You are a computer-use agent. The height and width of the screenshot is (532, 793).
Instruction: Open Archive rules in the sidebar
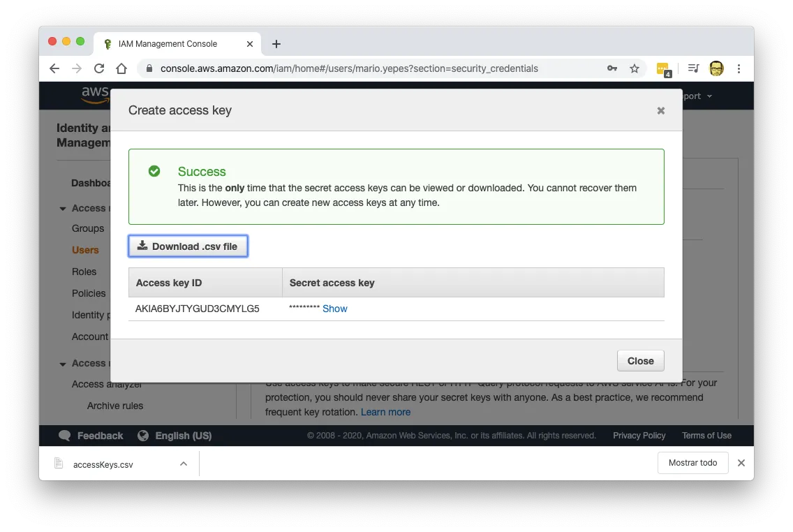point(114,406)
